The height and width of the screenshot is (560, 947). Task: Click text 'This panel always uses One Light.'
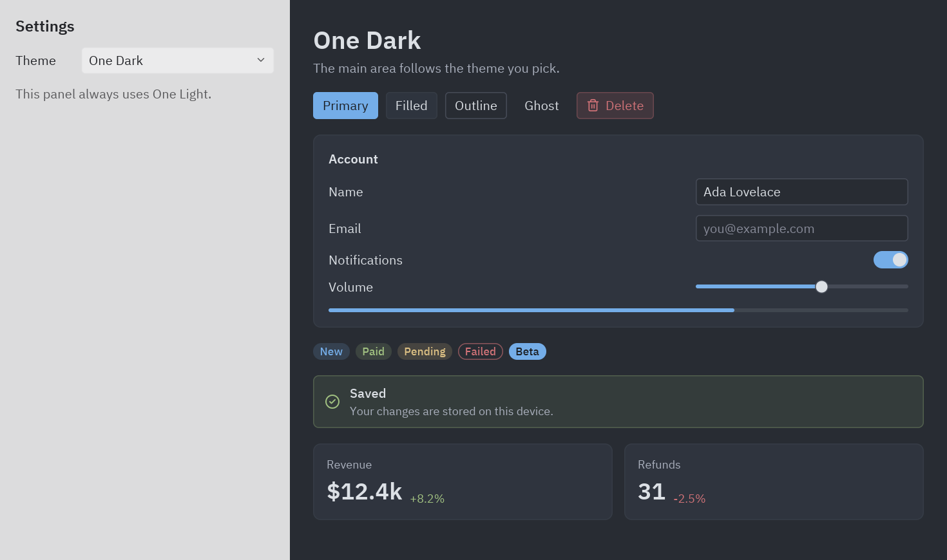113,94
